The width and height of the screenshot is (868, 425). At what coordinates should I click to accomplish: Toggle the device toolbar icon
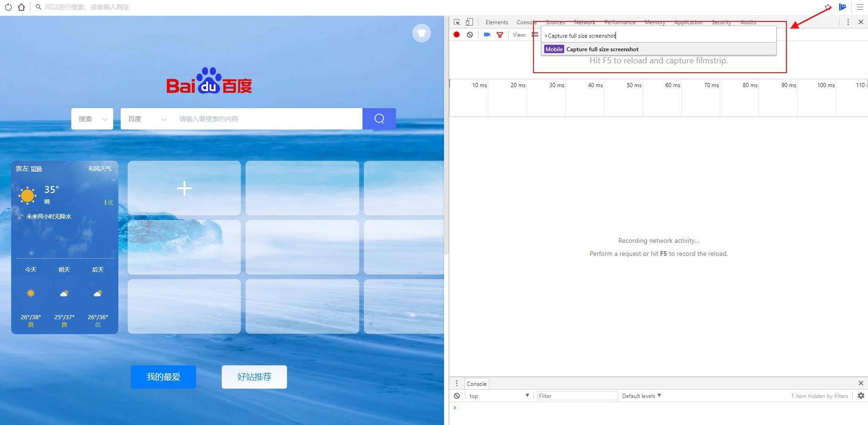tap(469, 22)
